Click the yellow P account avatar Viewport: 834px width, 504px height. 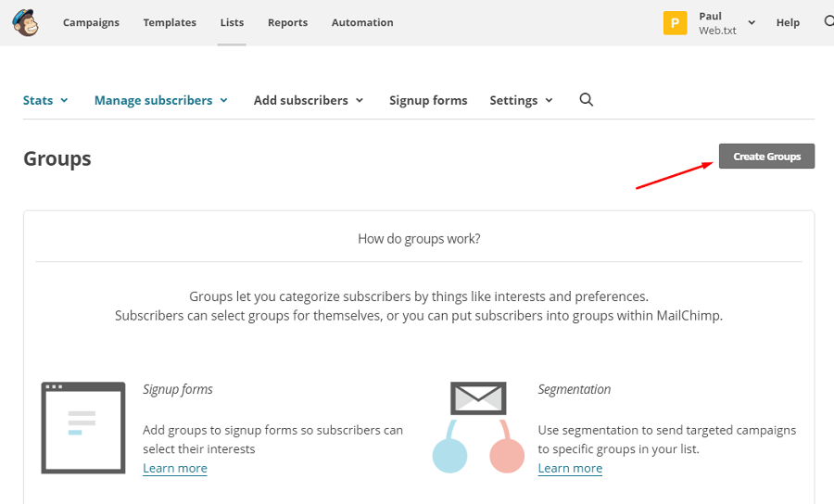coord(675,23)
